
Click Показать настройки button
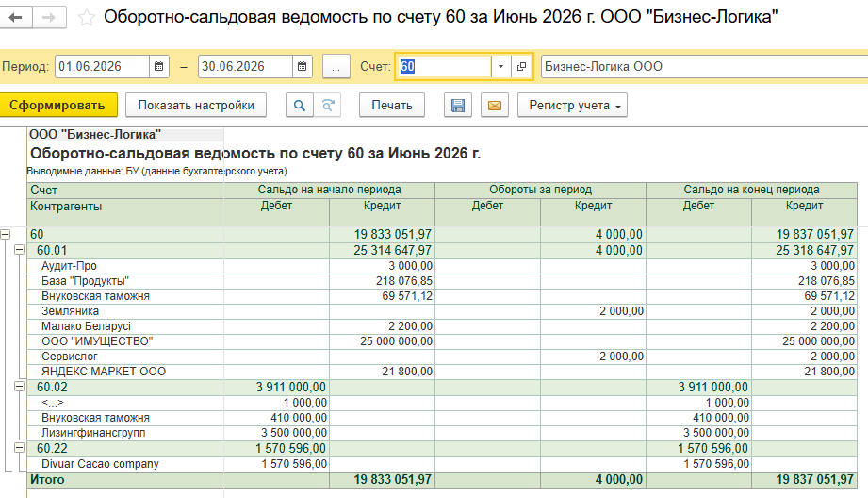tap(196, 106)
